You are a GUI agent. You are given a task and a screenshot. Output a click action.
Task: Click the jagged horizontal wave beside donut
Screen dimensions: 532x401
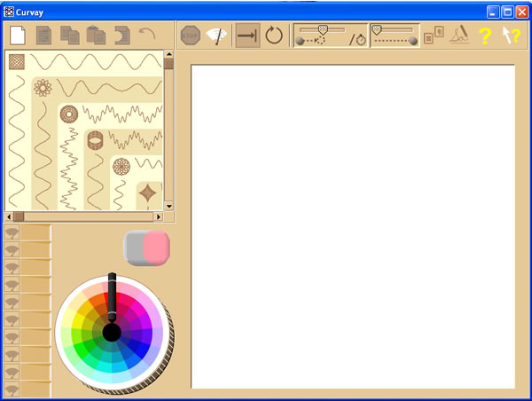tap(122, 114)
